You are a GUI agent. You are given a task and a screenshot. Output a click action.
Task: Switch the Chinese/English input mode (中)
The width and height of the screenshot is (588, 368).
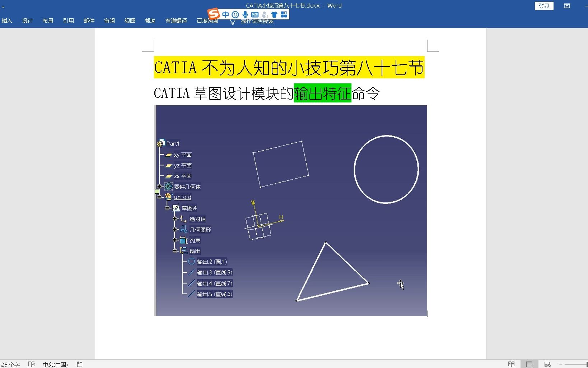[225, 14]
